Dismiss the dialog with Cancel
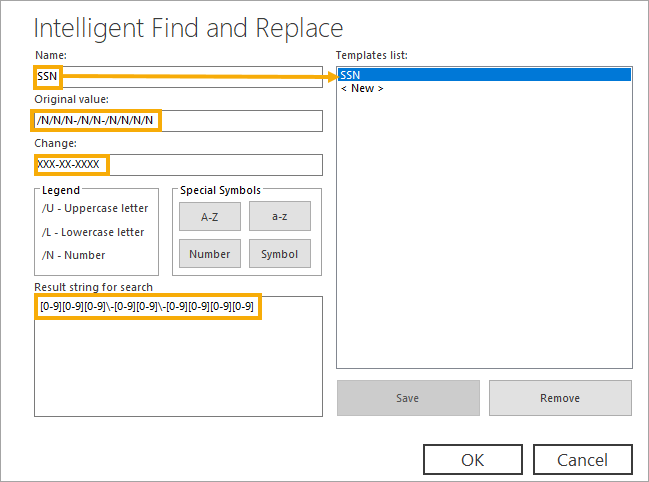 tap(583, 460)
